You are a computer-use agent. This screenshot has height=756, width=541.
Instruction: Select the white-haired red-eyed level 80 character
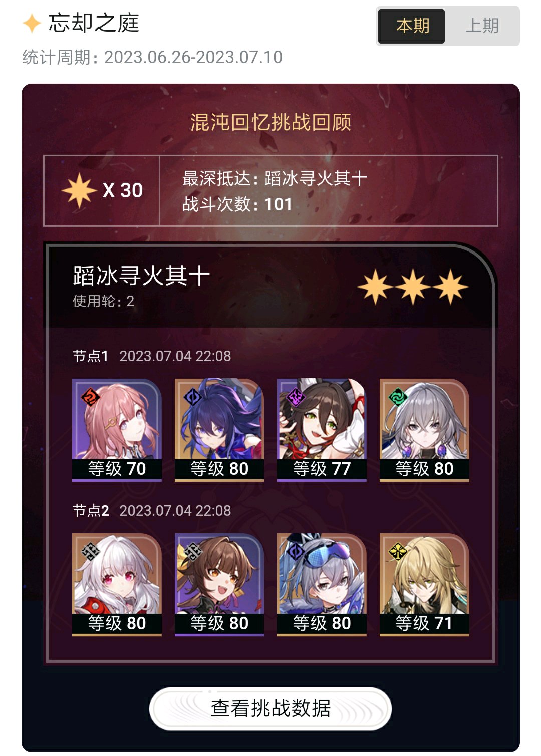[117, 585]
